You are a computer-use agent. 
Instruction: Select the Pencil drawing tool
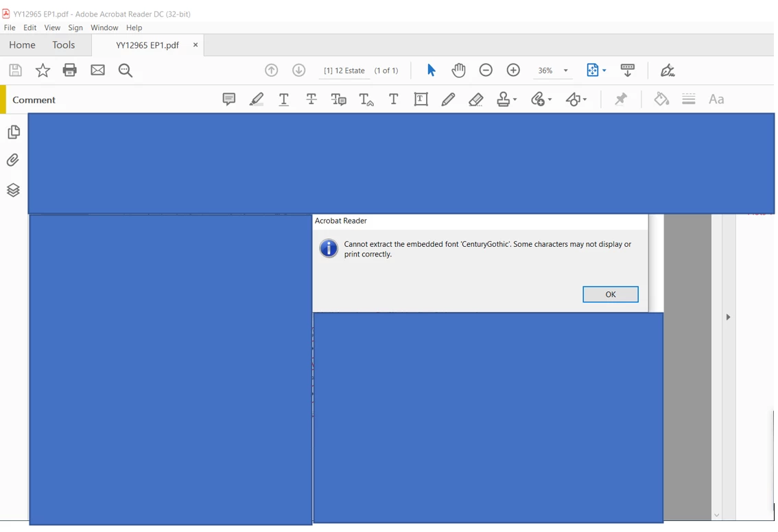(x=448, y=99)
